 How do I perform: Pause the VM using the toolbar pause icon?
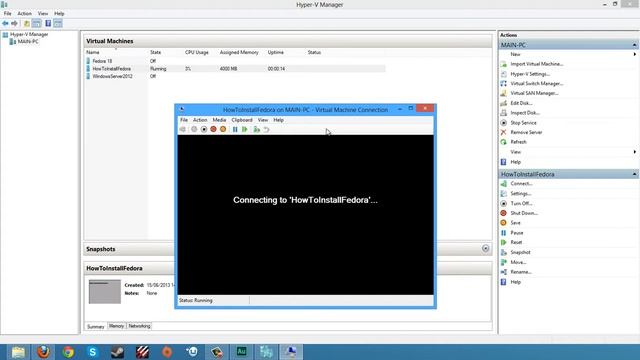pos(235,129)
